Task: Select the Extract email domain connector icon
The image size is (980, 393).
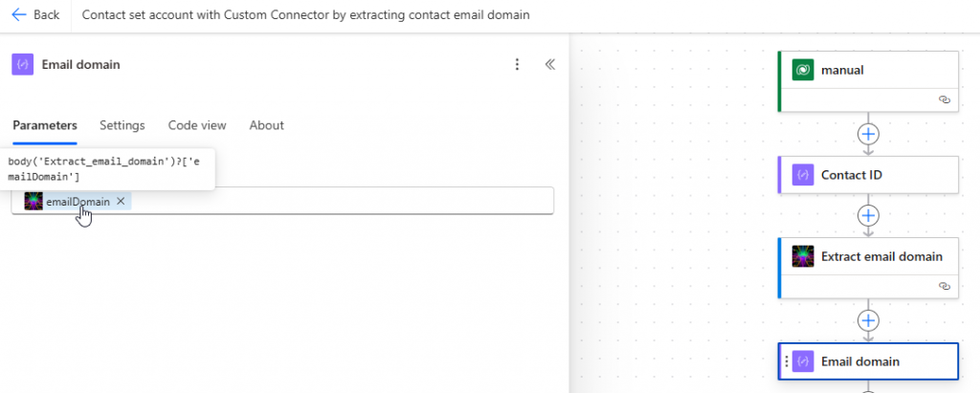Action: point(803,256)
